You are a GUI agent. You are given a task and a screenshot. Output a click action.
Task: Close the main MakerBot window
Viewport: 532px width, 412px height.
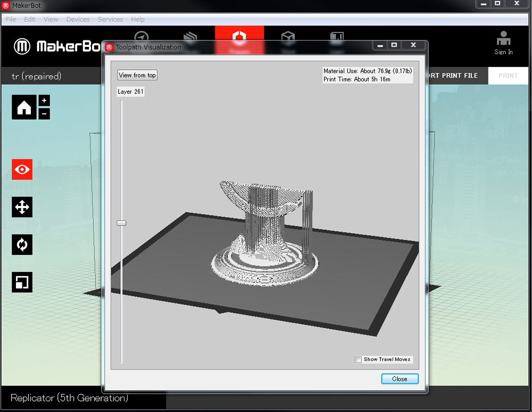[517, 4]
